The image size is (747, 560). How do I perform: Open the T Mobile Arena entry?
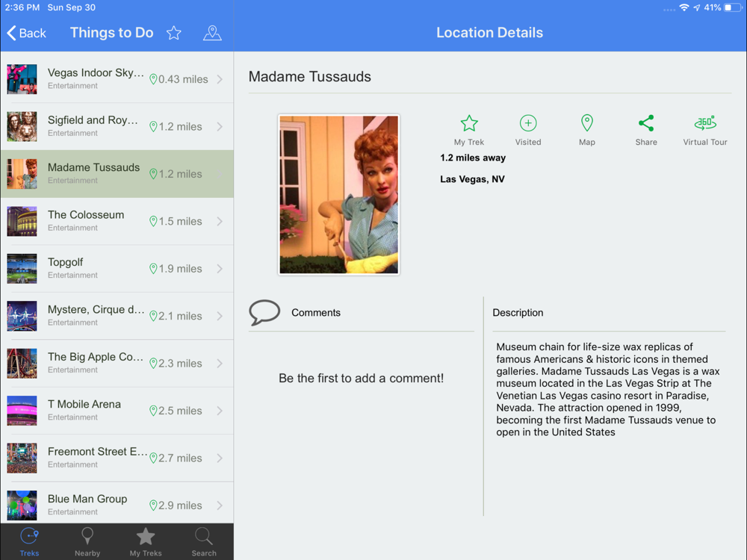coord(117,411)
